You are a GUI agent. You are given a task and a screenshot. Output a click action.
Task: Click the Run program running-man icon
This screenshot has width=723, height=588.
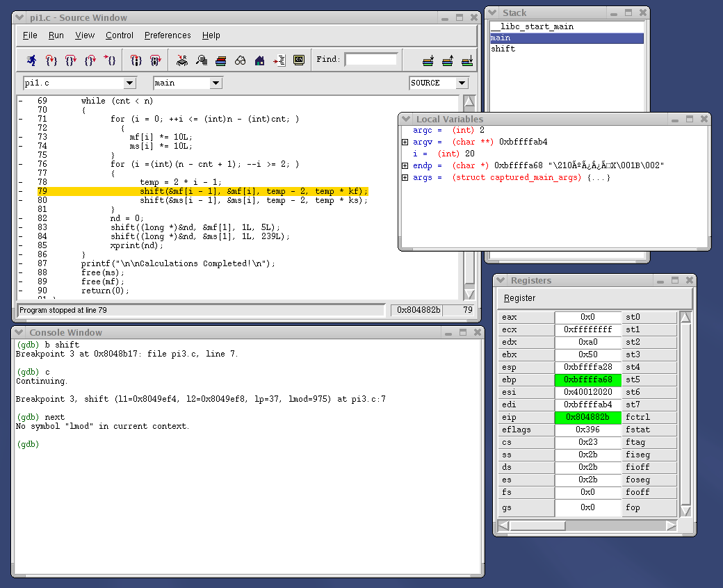click(x=31, y=60)
